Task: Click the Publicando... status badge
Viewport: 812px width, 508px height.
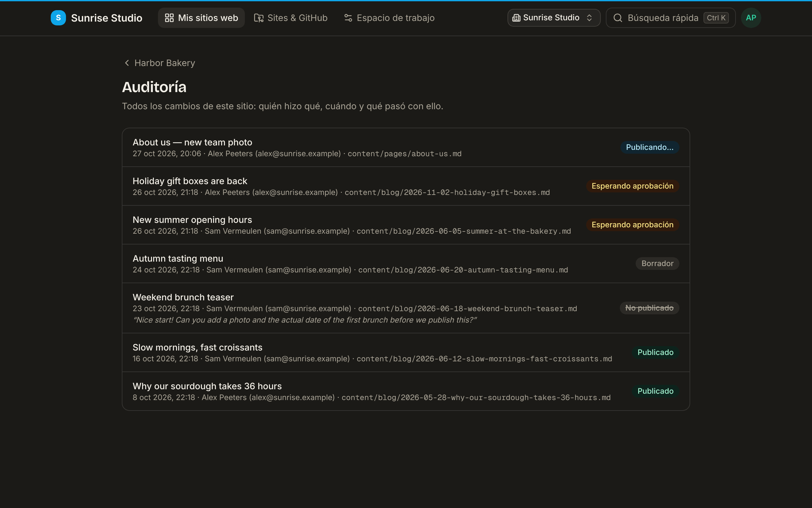Action: pyautogui.click(x=649, y=147)
